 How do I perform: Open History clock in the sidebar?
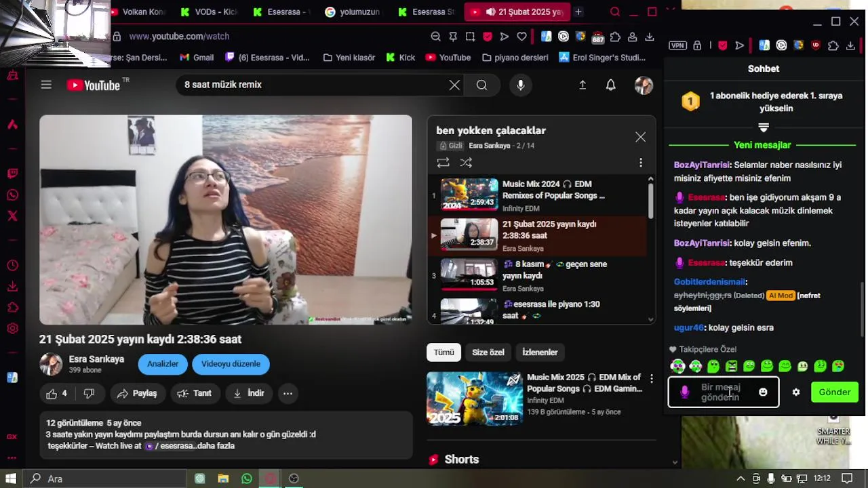(x=12, y=265)
